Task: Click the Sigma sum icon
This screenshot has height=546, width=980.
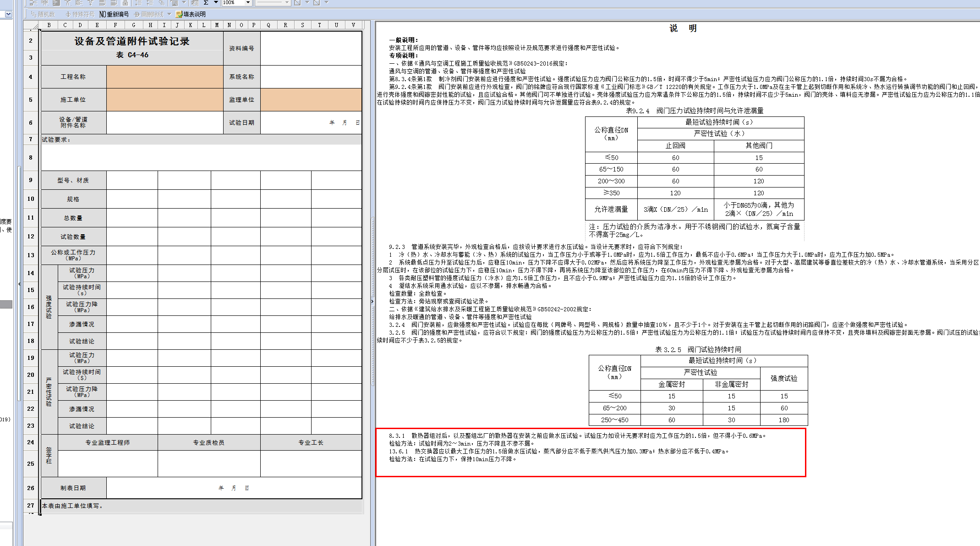Action: [206, 2]
